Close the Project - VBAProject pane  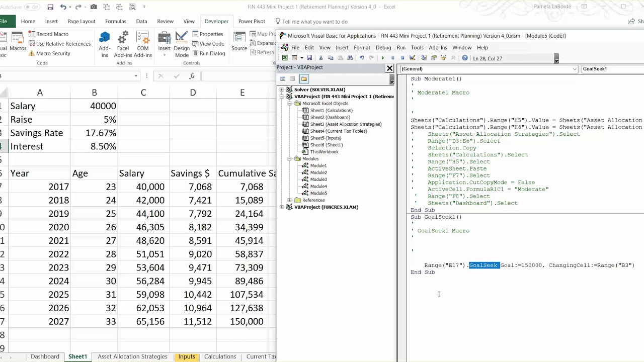[x=389, y=68]
